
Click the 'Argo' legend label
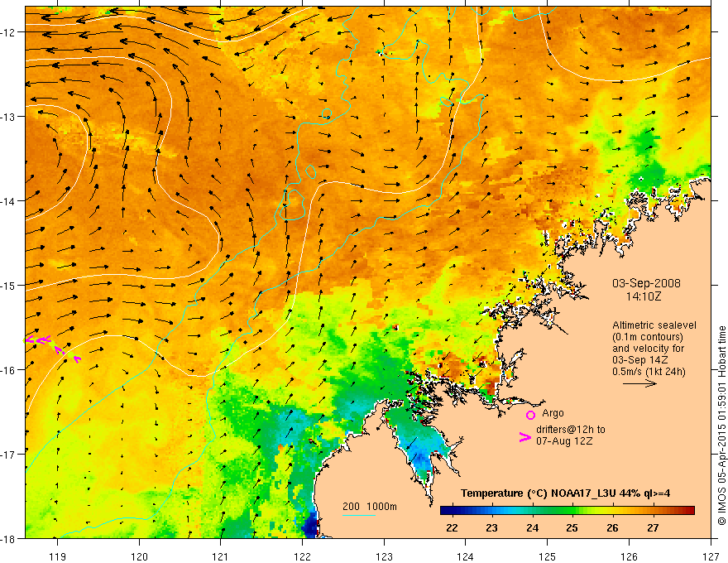(x=553, y=413)
